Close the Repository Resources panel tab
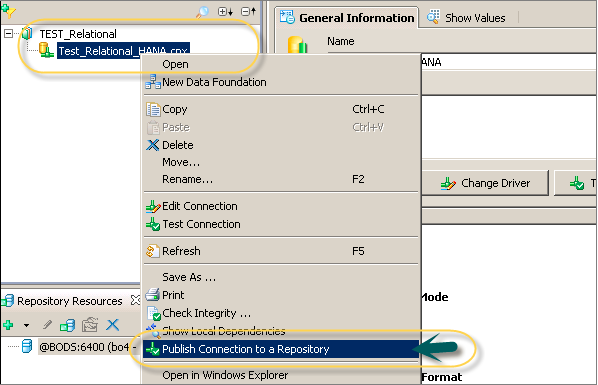598x385 pixels. (x=135, y=301)
